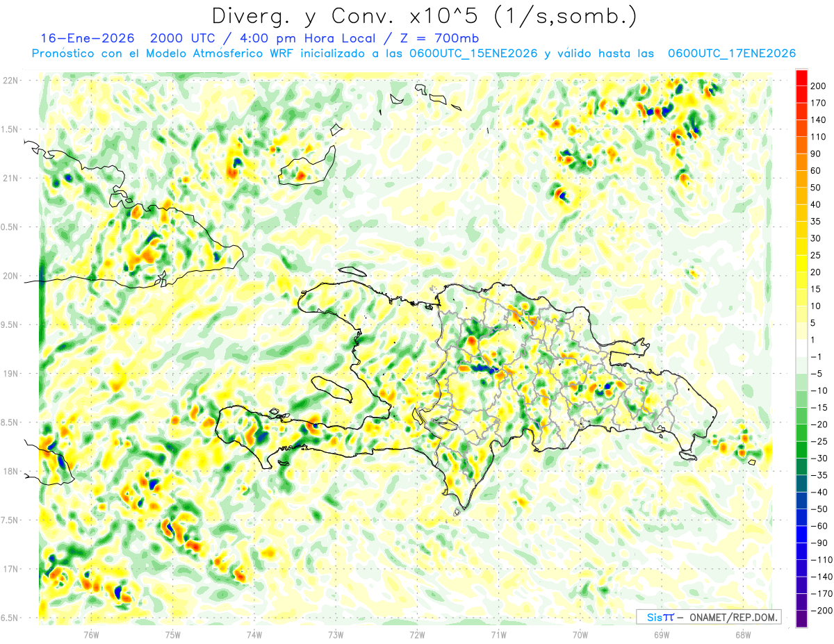Click the positive '35' color scale value
This screenshot has width=834, height=644.
pos(817,222)
